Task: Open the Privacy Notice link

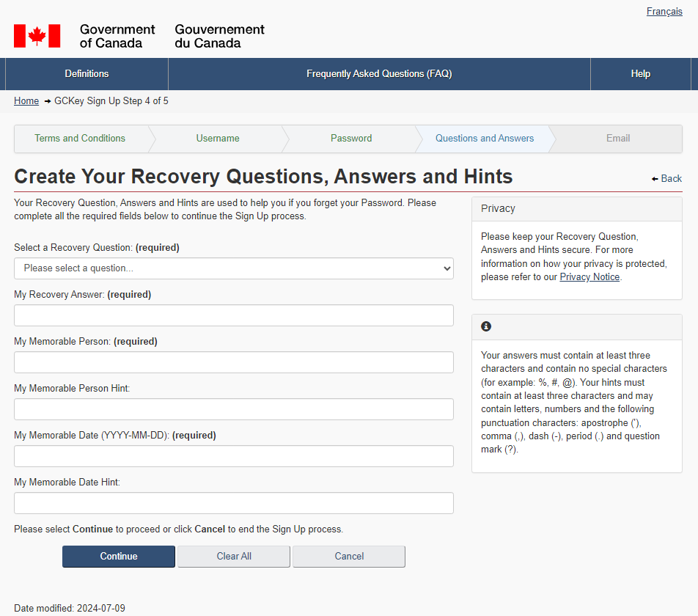Action: point(589,277)
